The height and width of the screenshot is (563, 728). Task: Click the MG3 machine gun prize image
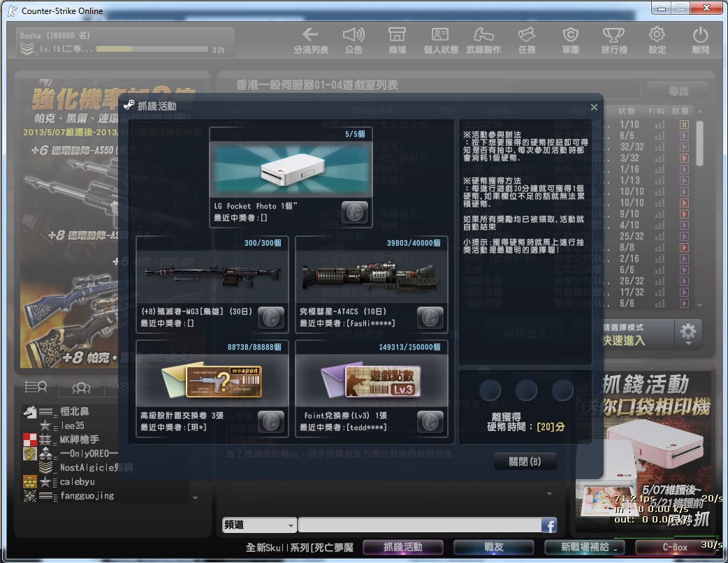212,276
